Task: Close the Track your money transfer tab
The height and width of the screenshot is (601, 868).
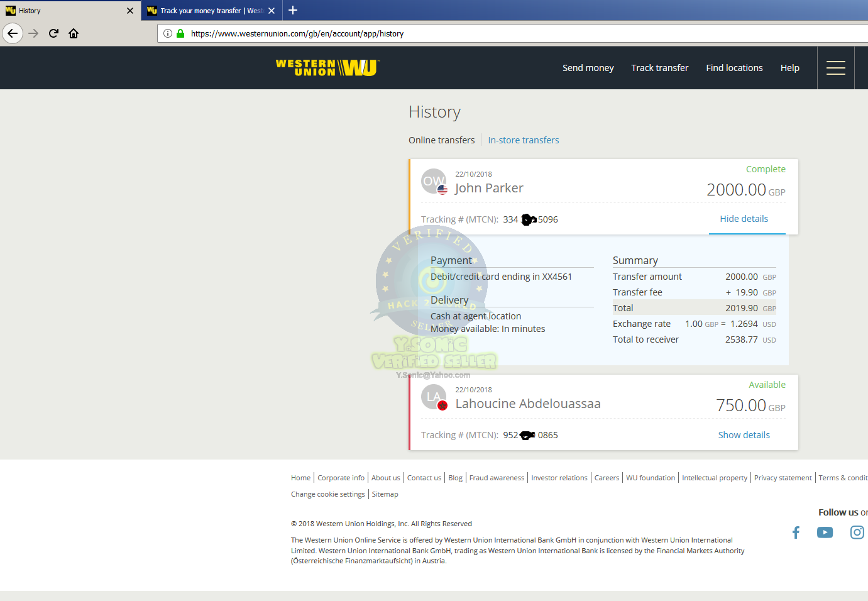Action: (x=272, y=11)
